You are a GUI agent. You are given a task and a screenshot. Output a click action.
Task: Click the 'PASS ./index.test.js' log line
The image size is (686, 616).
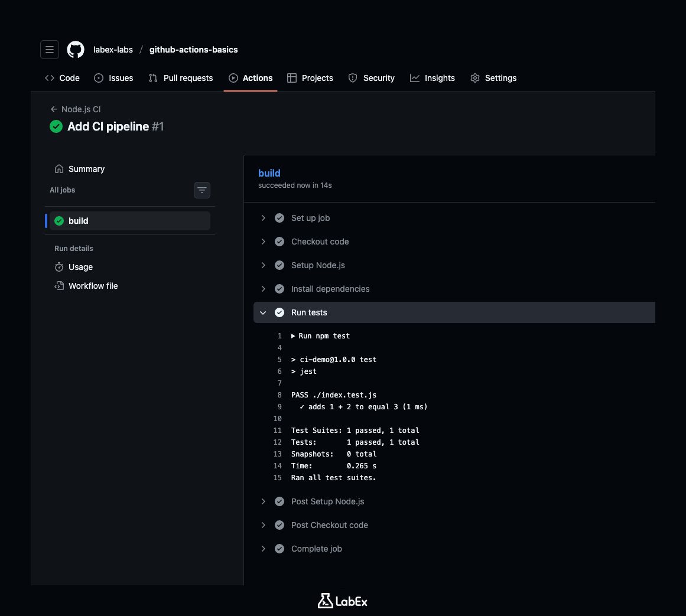pyautogui.click(x=334, y=395)
